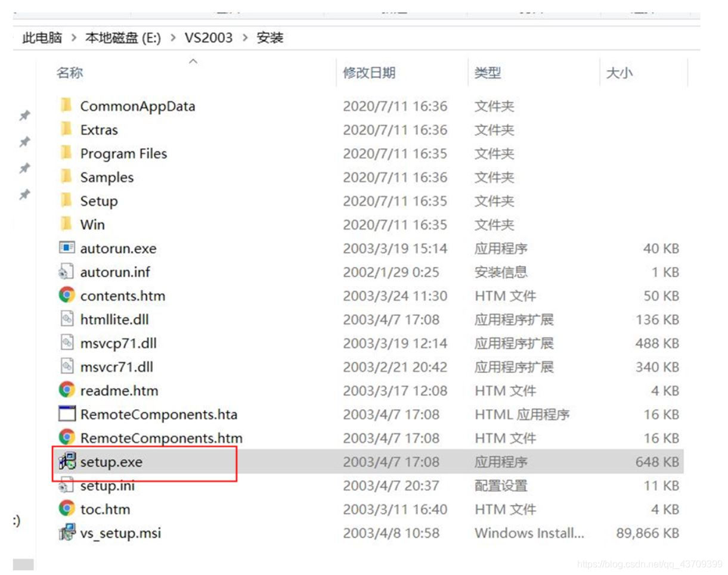Screen dimensions: 728x575
Task: Select the Win folder icon
Action: 66,225
